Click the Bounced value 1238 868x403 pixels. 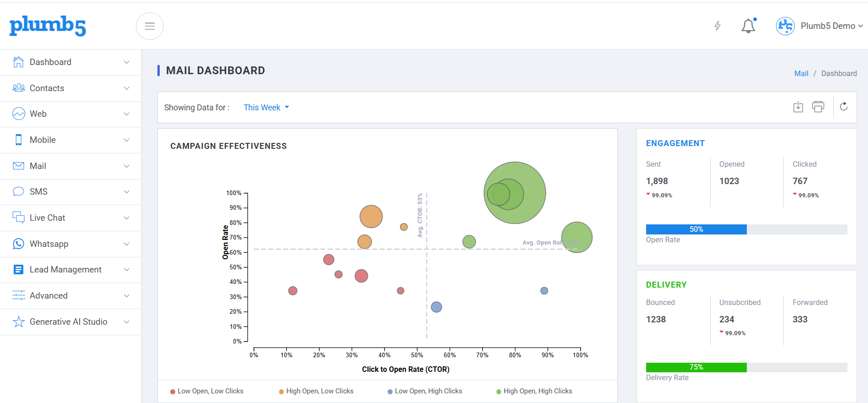pos(656,320)
